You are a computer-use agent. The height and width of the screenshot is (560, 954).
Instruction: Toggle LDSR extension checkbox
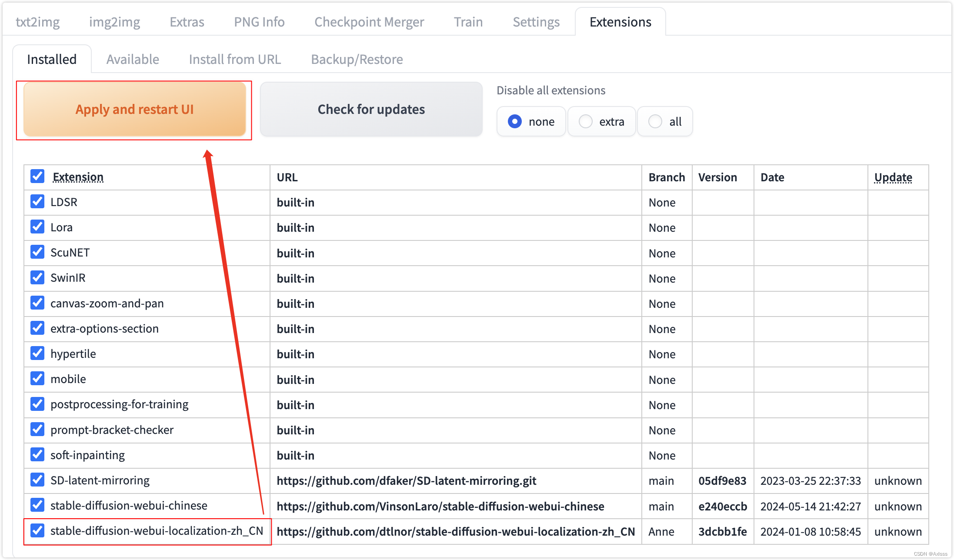point(37,202)
